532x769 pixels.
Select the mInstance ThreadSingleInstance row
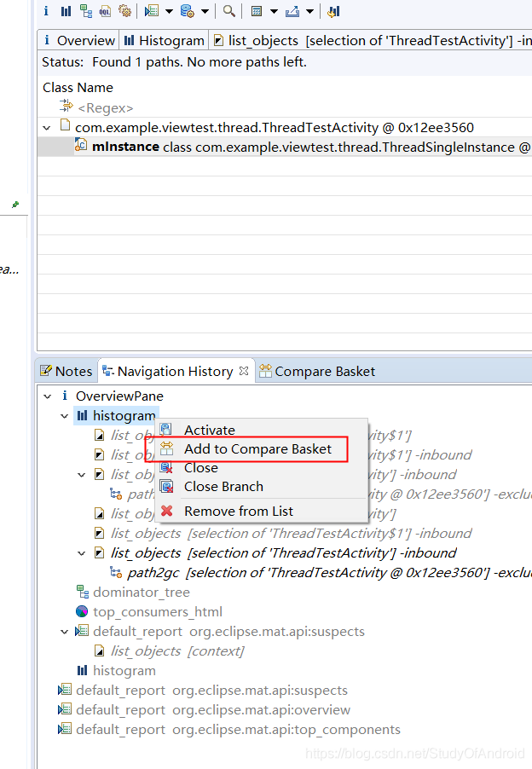(x=285, y=147)
